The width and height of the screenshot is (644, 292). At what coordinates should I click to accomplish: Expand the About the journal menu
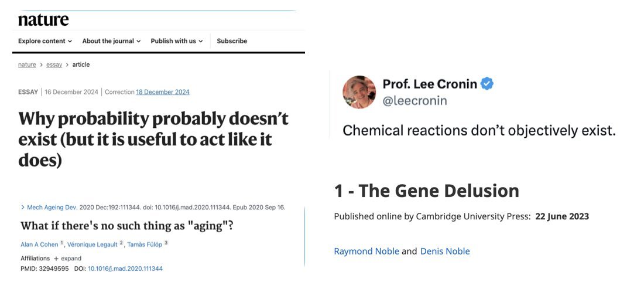pos(111,40)
